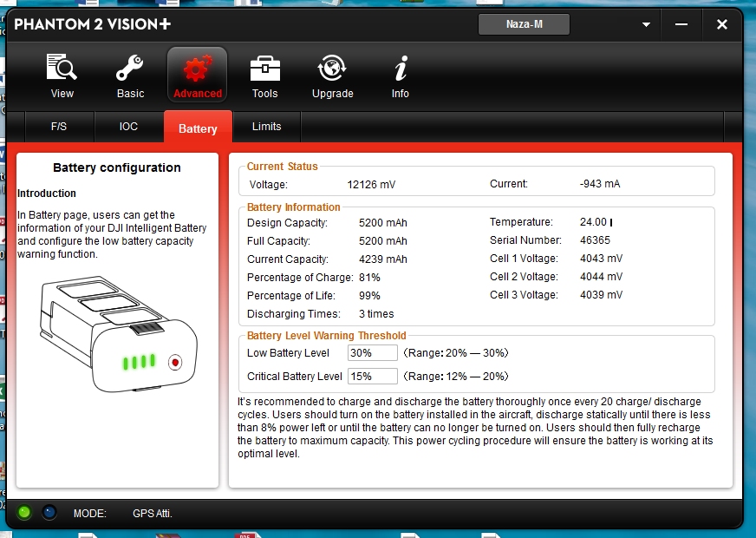Click the Battery configuration heading
Image resolution: width=756 pixels, height=538 pixels.
(117, 167)
